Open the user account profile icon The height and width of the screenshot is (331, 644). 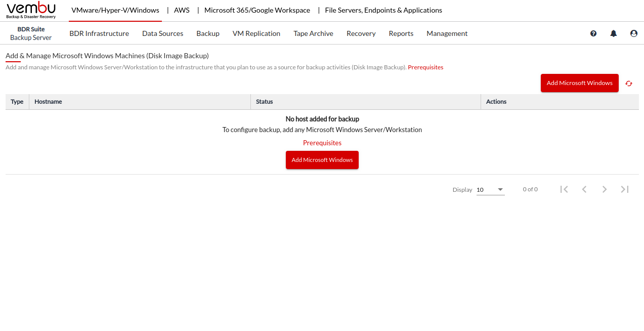point(634,33)
